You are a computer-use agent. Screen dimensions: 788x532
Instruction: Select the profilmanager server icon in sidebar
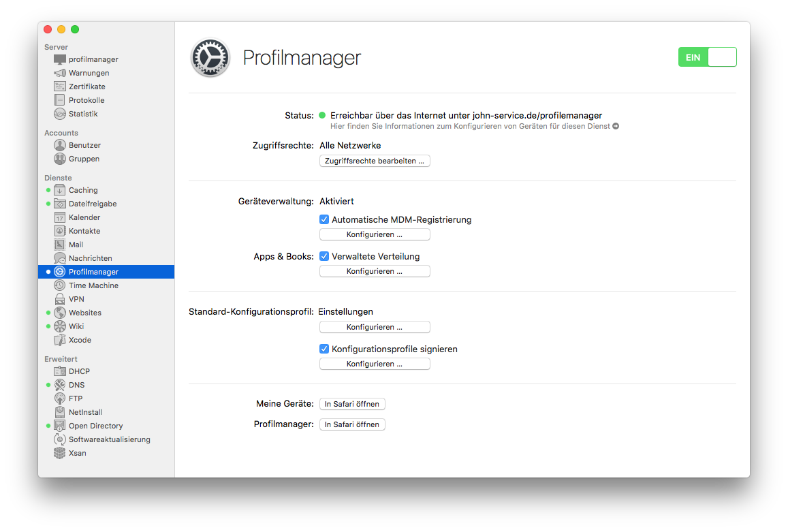point(60,59)
